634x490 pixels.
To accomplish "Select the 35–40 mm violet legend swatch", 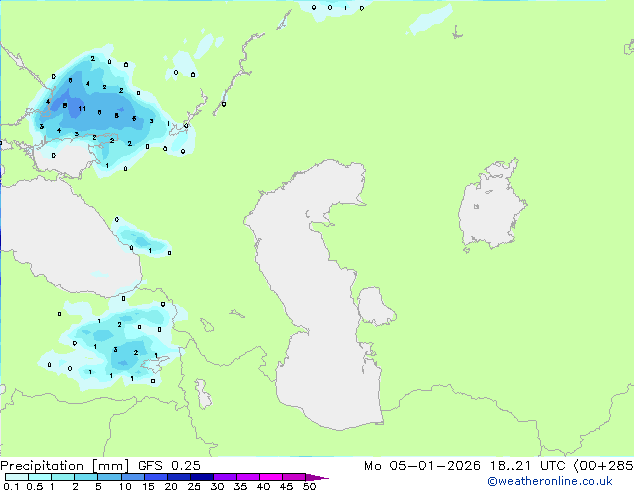I will coord(248,477).
